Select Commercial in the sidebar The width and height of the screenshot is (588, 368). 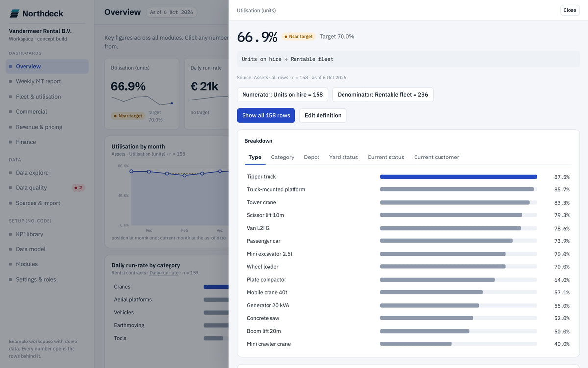click(47, 112)
